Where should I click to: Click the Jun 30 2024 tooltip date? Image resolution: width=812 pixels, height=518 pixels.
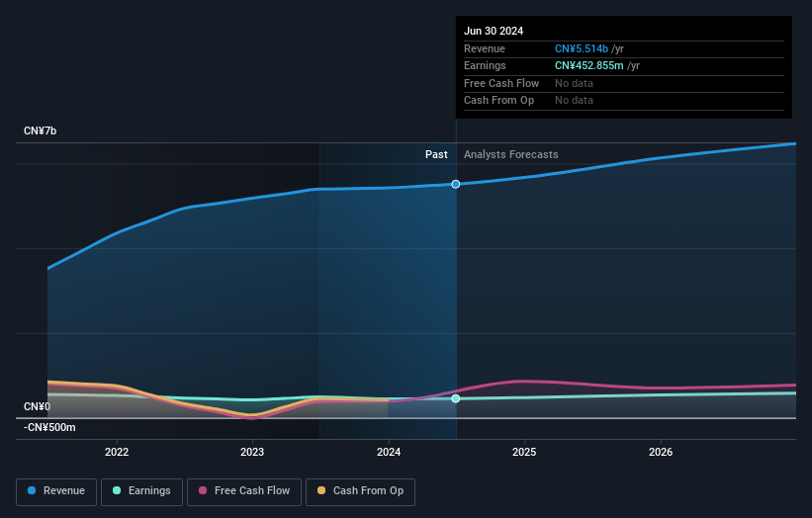[494, 31]
